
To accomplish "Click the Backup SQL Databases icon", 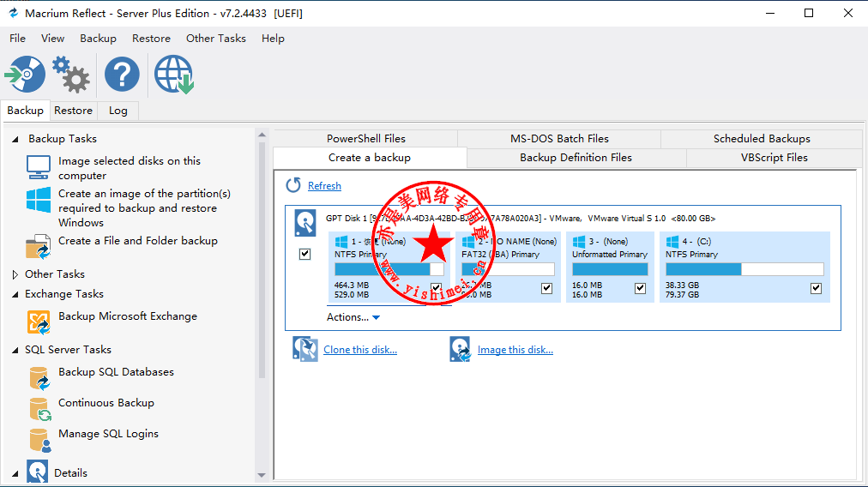I will tap(39, 378).
